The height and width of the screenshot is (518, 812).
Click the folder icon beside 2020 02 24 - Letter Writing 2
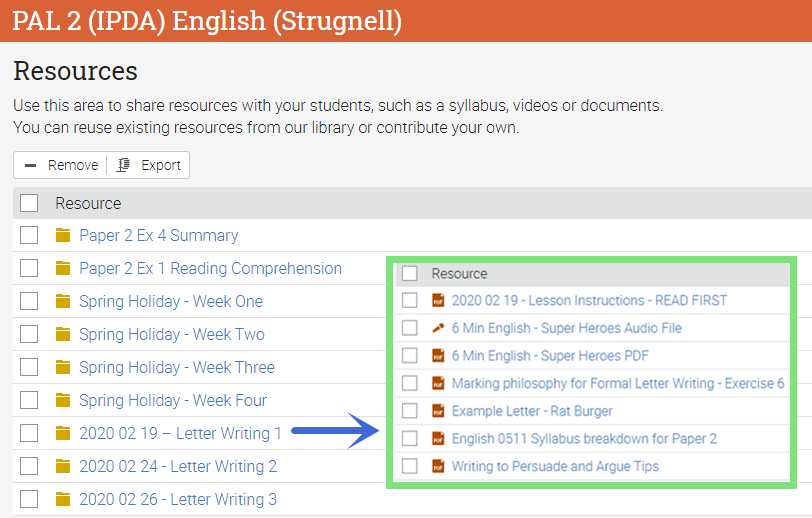[64, 467]
